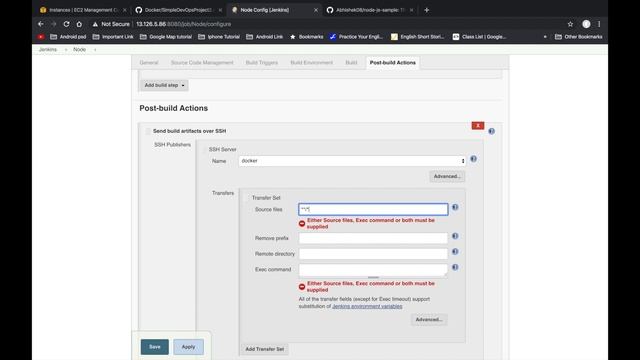Click the Not Secure warning icon
The image size is (640, 360).
[95, 24]
